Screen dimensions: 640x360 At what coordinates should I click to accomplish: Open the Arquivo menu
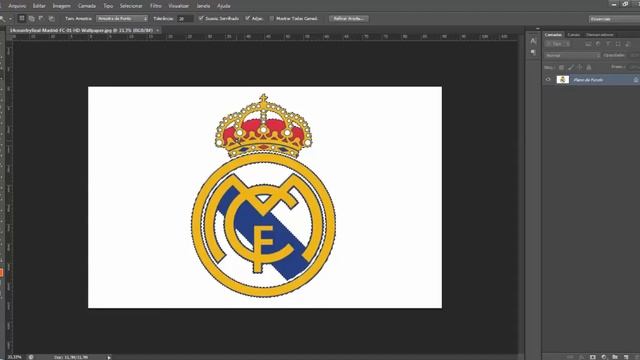[x=17, y=6]
